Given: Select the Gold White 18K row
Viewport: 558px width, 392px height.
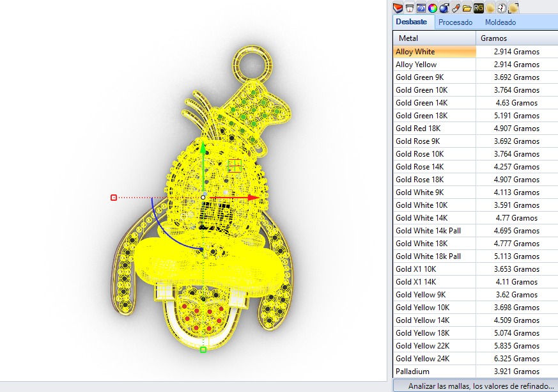Looking at the screenshot, I should [476, 244].
